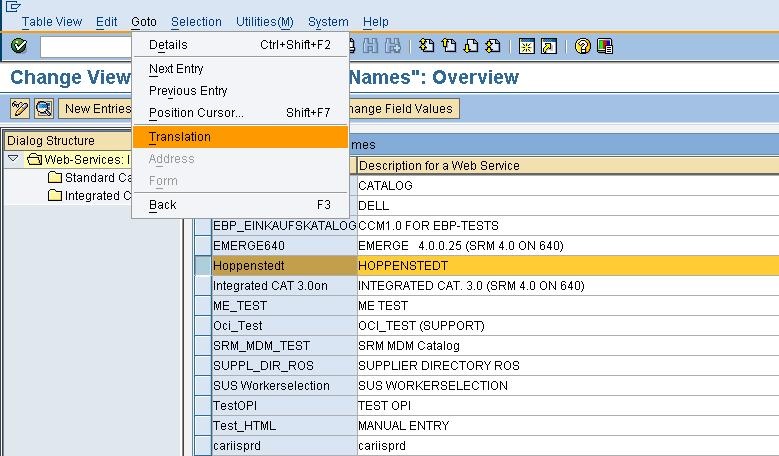Mark the Integrated CAT 3.0on row selector
Screen dimensions: 779x456
203,286
